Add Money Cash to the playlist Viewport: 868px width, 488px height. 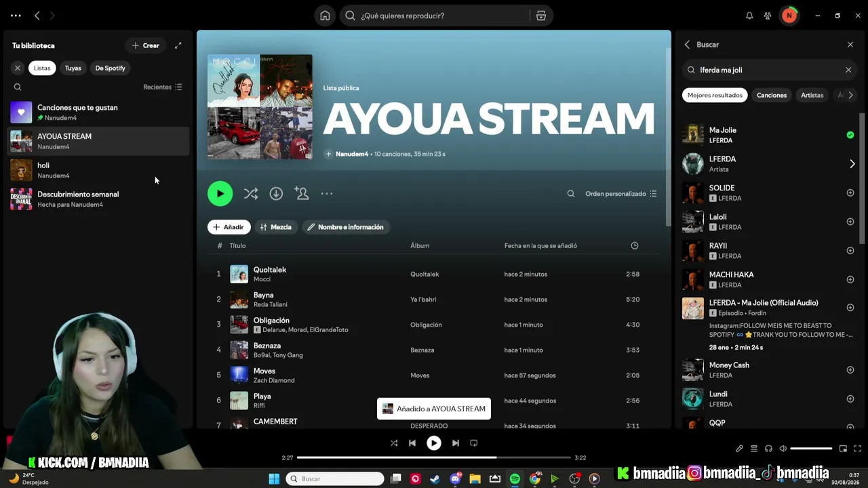coord(850,370)
